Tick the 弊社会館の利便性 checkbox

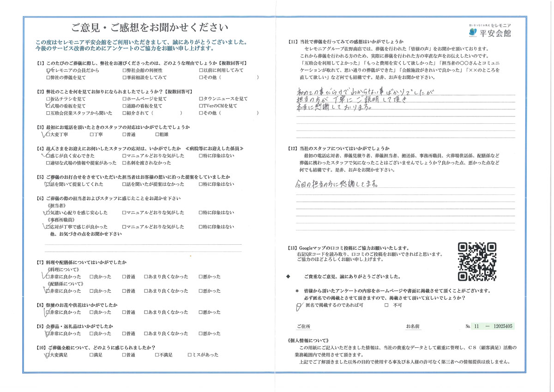point(124,70)
